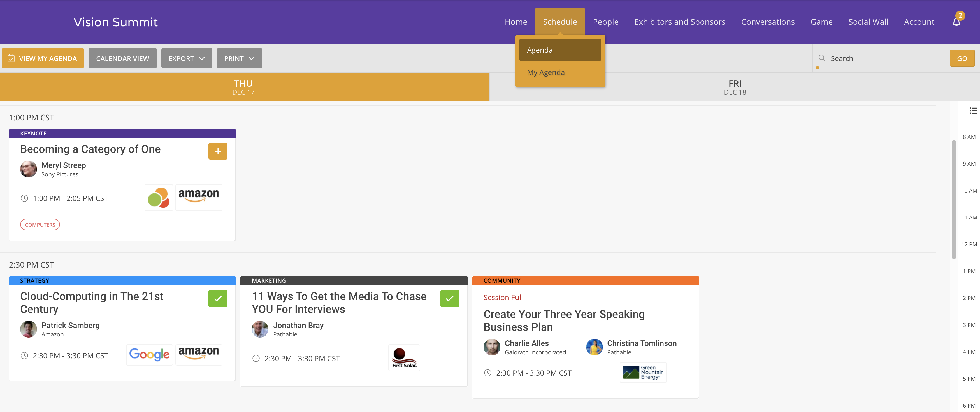The width and height of the screenshot is (980, 412).
Task: Open the Exhibitors and Sponsors menu
Action: click(679, 22)
